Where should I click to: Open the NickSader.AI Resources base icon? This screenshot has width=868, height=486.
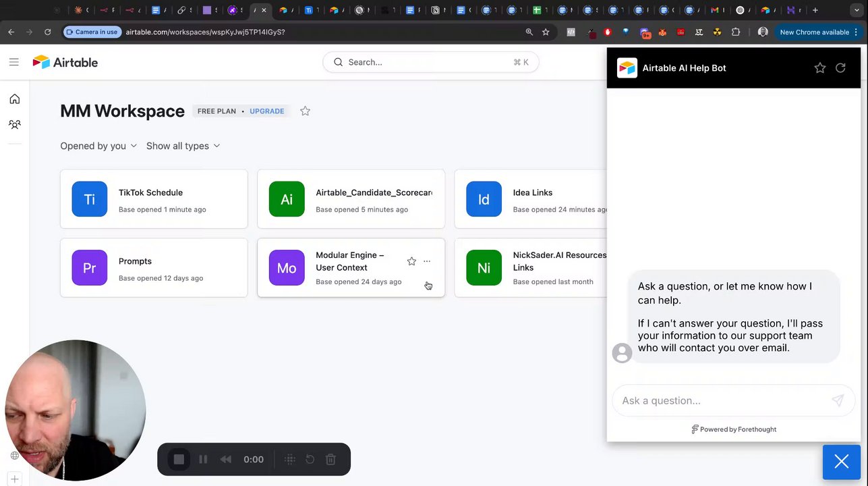[484, 268]
